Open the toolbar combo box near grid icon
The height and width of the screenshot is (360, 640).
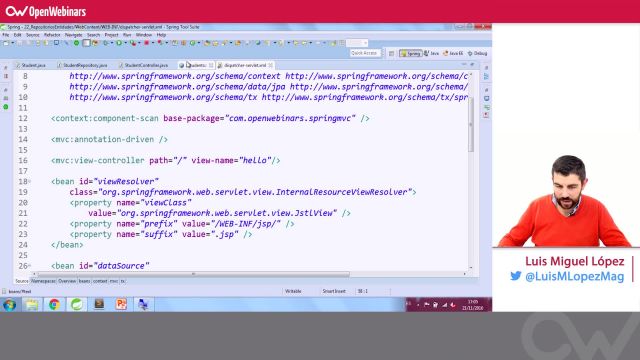point(357,43)
